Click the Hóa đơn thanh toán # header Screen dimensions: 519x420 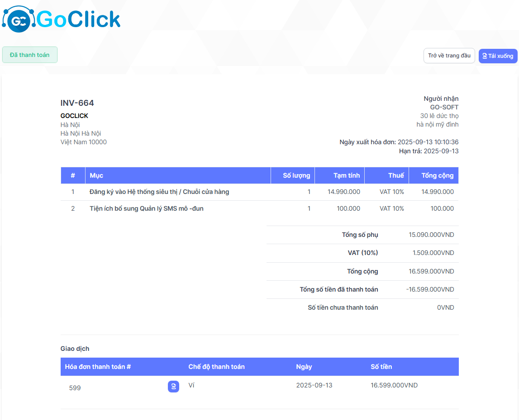pos(98,367)
